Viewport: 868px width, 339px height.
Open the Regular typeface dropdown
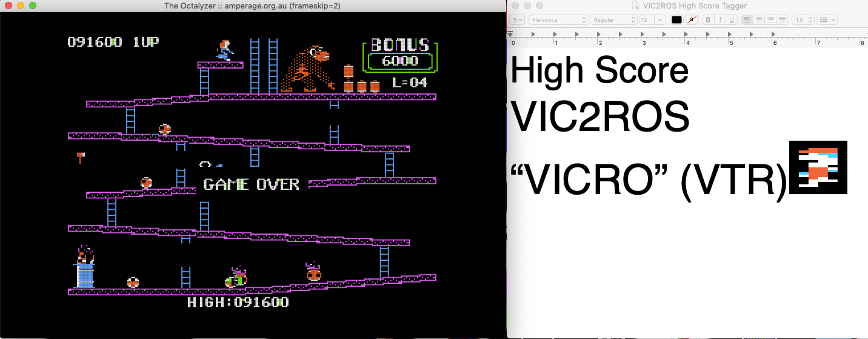click(613, 20)
